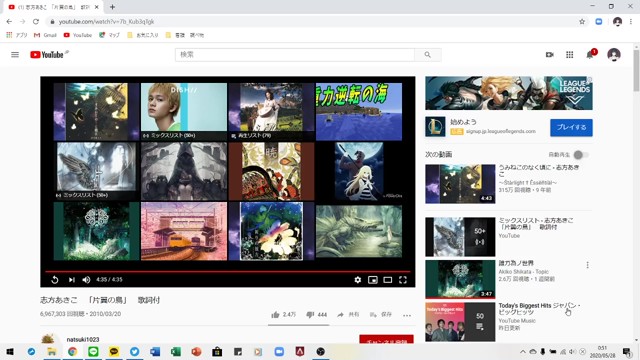
Task: Open the YouTube apps grid icon
Action: click(569, 55)
